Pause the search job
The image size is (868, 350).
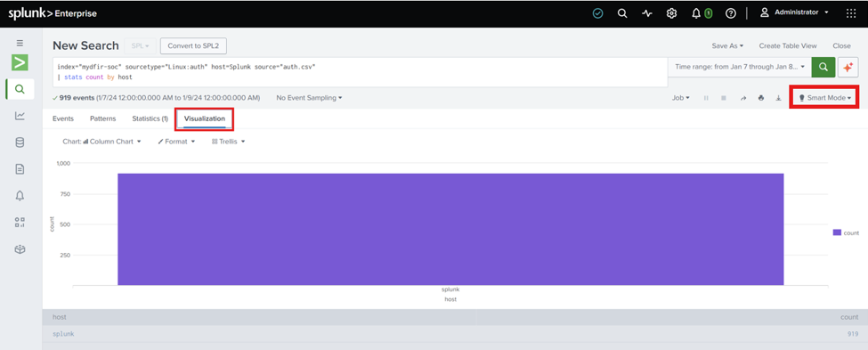(706, 98)
